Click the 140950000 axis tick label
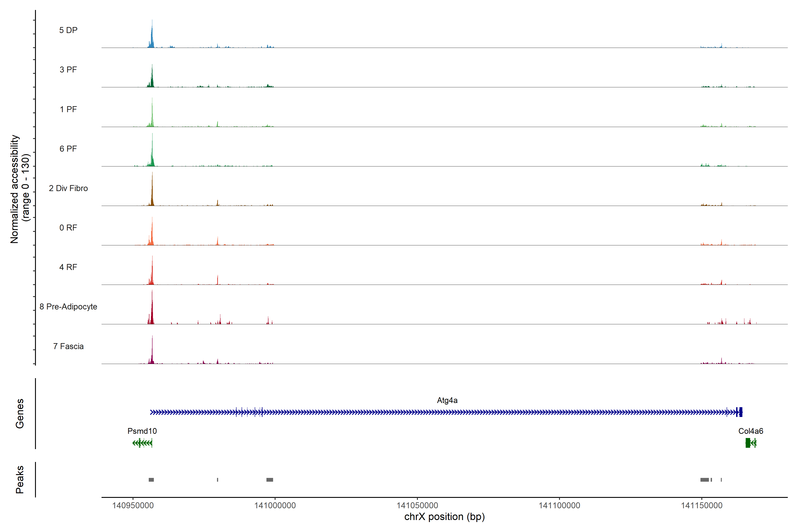The height and width of the screenshot is (532, 798). click(133, 506)
